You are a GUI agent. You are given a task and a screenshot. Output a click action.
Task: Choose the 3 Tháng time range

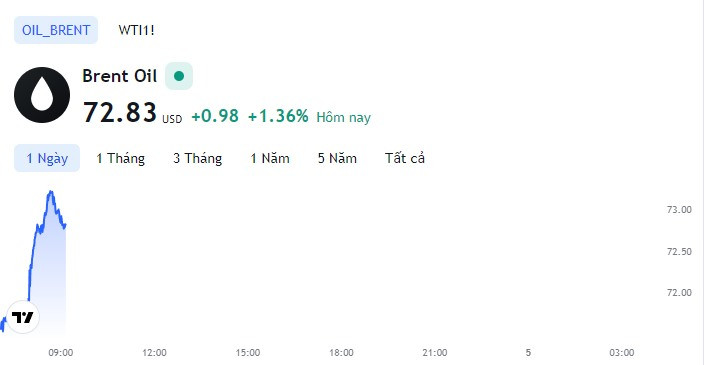(x=198, y=158)
